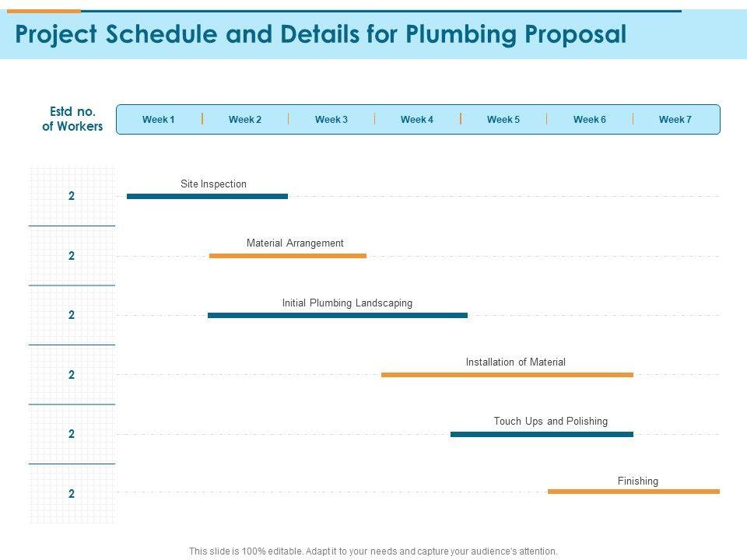This screenshot has width=747, height=560.
Task: Select the worker count for Site Inspection
Action: [72, 197]
